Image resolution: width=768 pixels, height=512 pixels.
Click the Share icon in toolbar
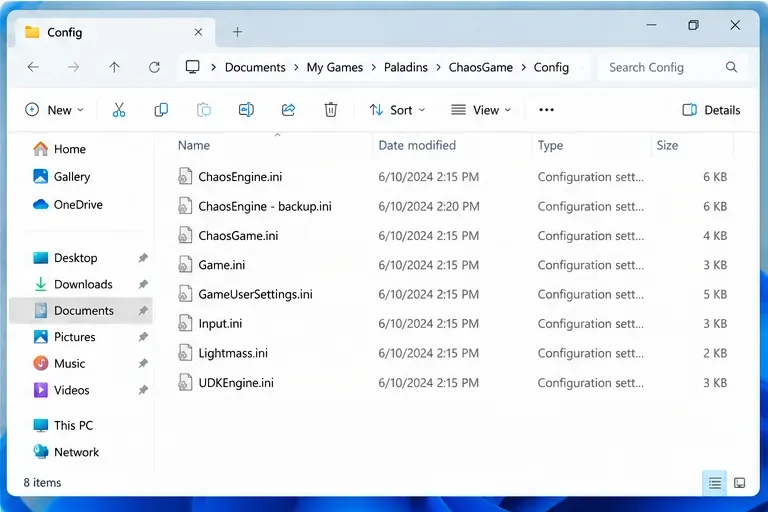288,110
